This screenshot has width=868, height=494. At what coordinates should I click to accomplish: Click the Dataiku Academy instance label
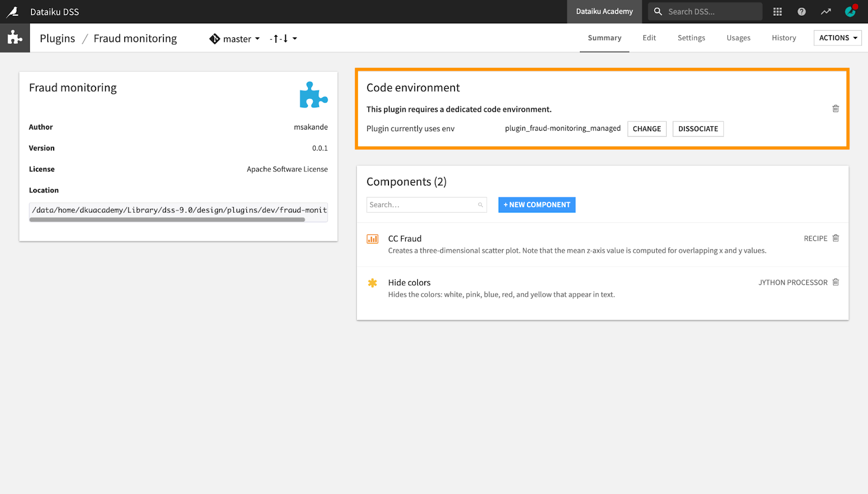point(604,11)
